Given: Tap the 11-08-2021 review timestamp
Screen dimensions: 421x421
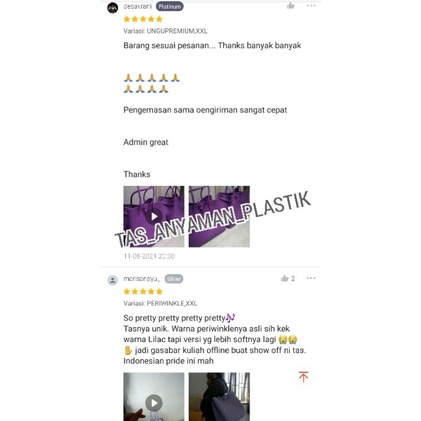Looking at the screenshot, I should pos(149,256).
